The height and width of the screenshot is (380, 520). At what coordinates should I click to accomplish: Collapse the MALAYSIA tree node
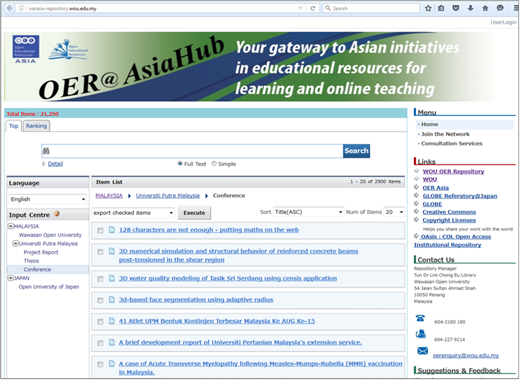pyautogui.click(x=11, y=226)
